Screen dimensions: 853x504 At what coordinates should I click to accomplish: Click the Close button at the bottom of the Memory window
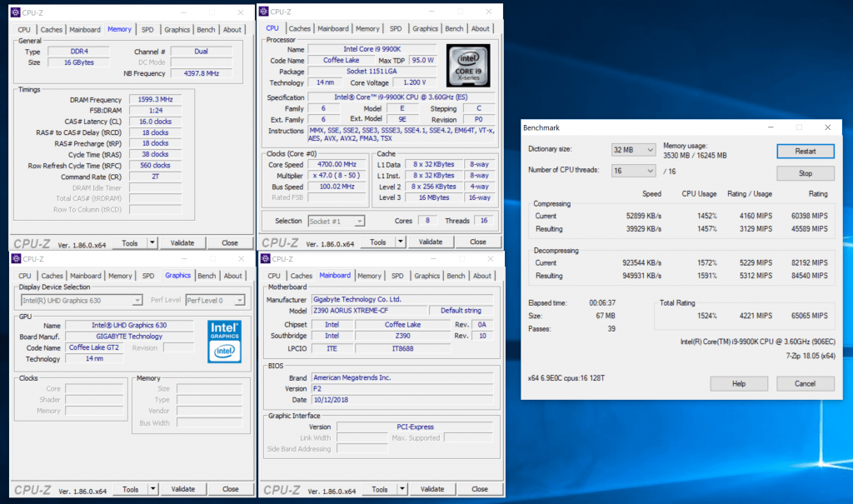(x=230, y=242)
